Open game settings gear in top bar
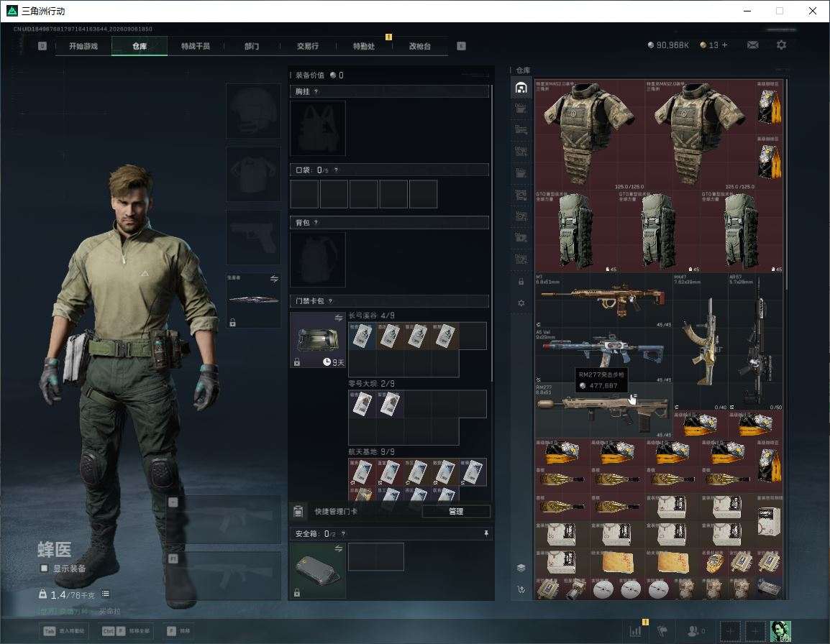 [x=781, y=45]
